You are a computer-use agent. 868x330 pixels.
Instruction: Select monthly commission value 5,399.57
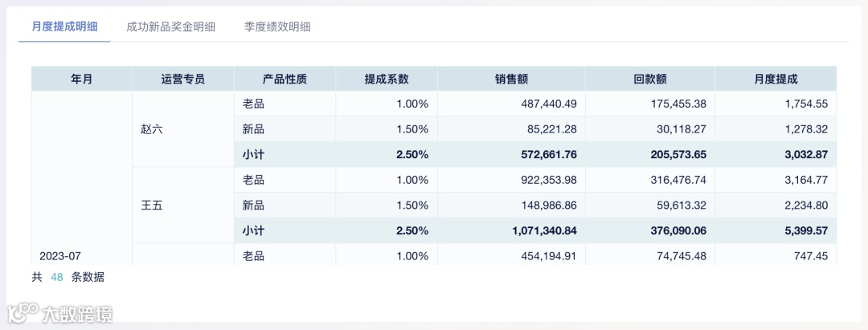point(805,230)
